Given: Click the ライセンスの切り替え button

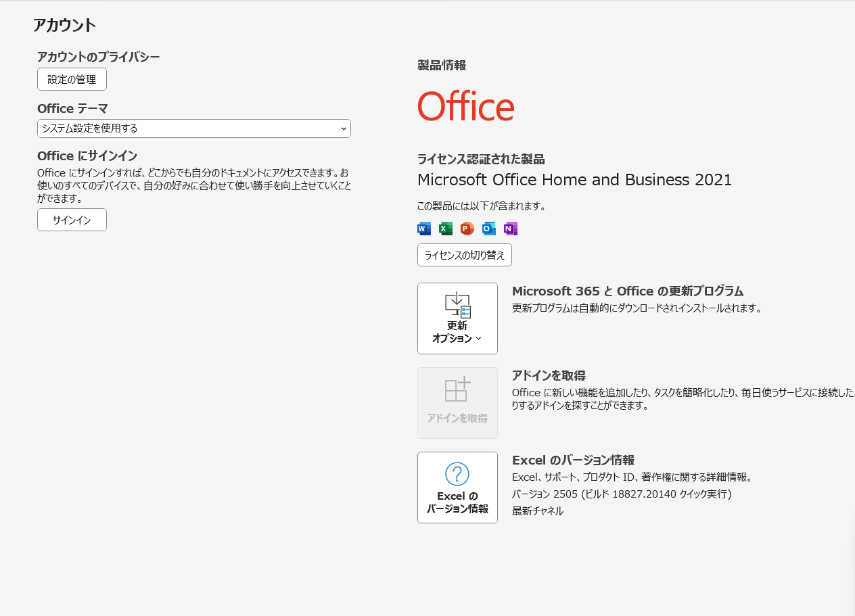Looking at the screenshot, I should tap(464, 255).
